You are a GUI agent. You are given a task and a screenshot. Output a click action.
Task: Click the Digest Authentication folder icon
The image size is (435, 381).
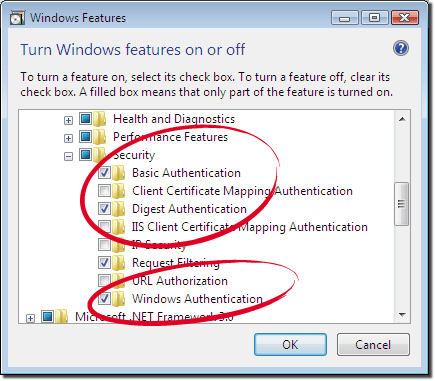[118, 209]
